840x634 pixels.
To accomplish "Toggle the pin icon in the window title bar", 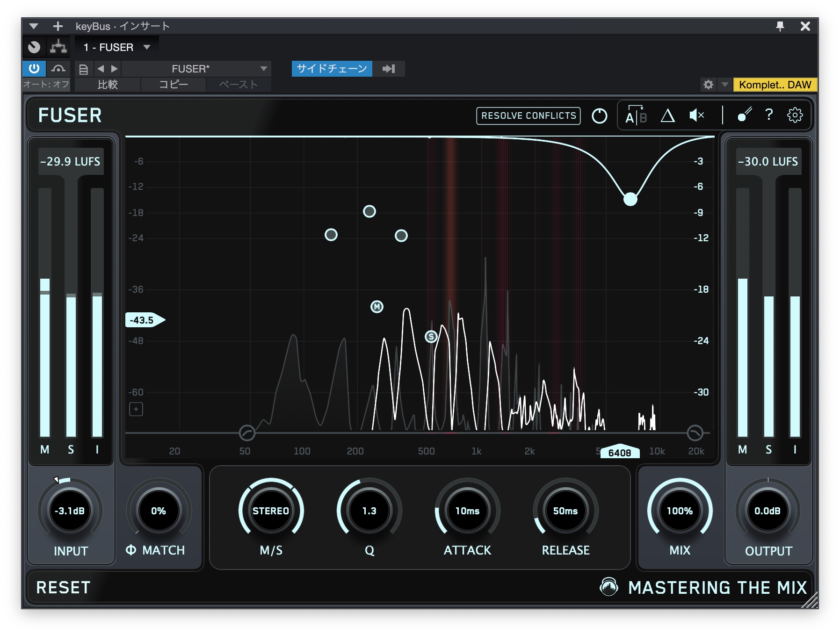I will (781, 26).
